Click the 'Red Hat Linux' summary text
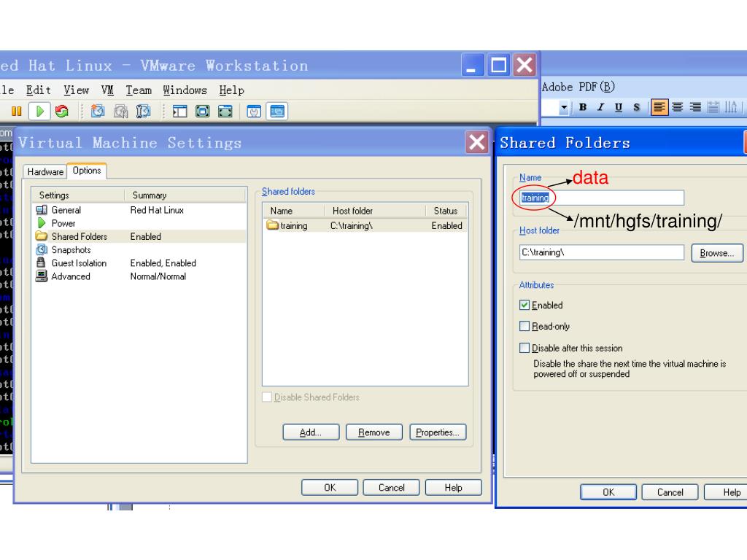This screenshot has height=560, width=747. (x=157, y=210)
